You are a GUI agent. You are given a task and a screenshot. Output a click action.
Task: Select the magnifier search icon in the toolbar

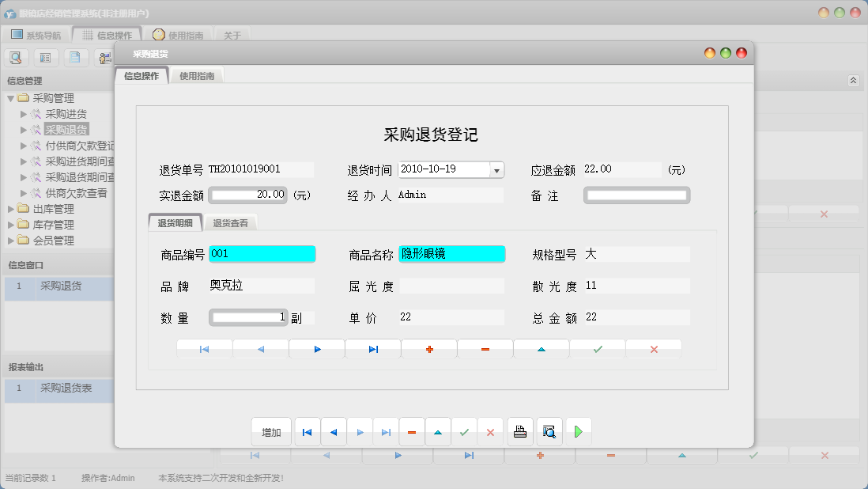coord(16,57)
